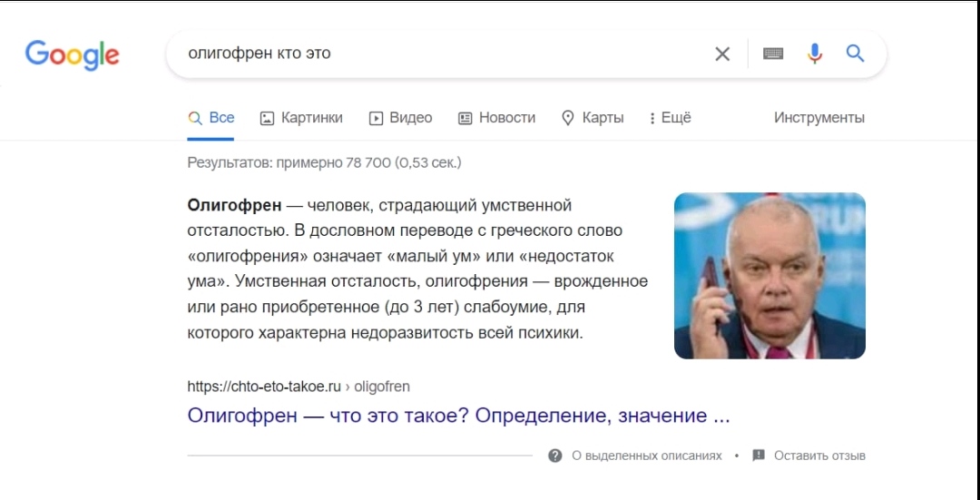This screenshot has height=500, width=980.
Task: Click the map pin icon beside Карты
Action: 567,118
